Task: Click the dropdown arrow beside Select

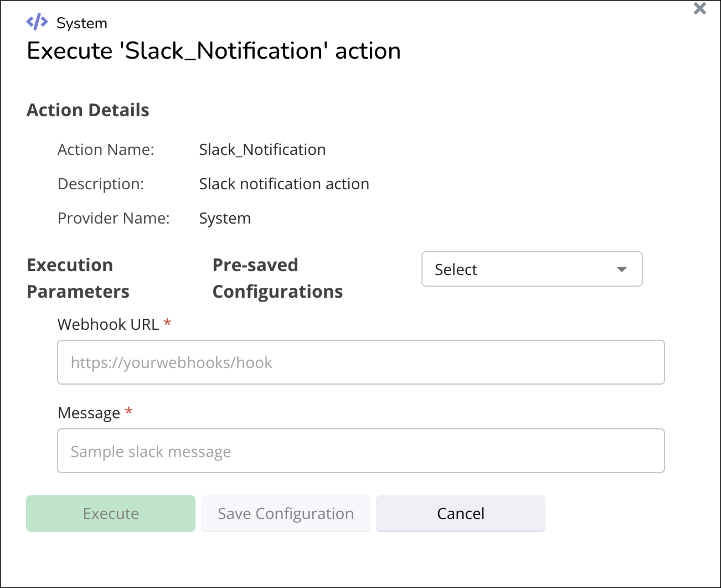Action: coord(621,270)
